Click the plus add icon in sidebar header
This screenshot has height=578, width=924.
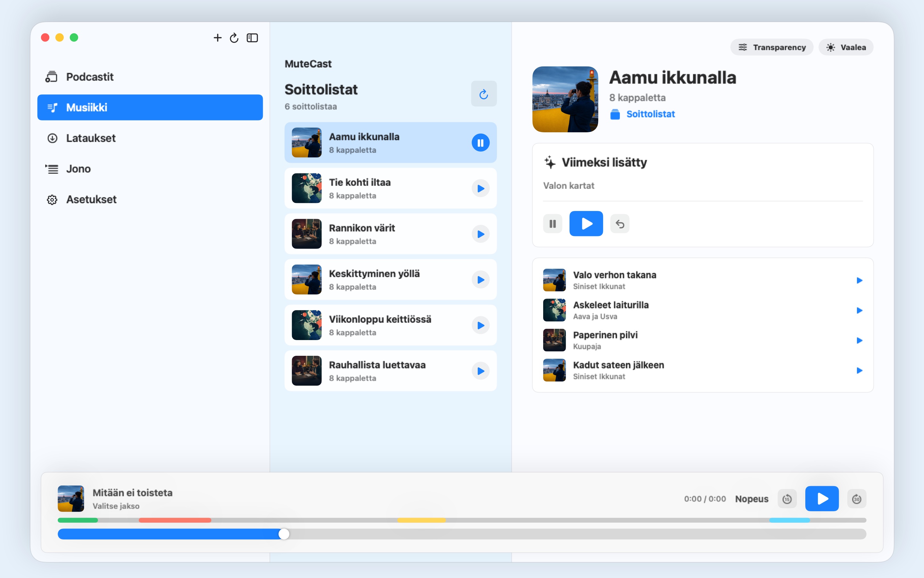pos(217,38)
